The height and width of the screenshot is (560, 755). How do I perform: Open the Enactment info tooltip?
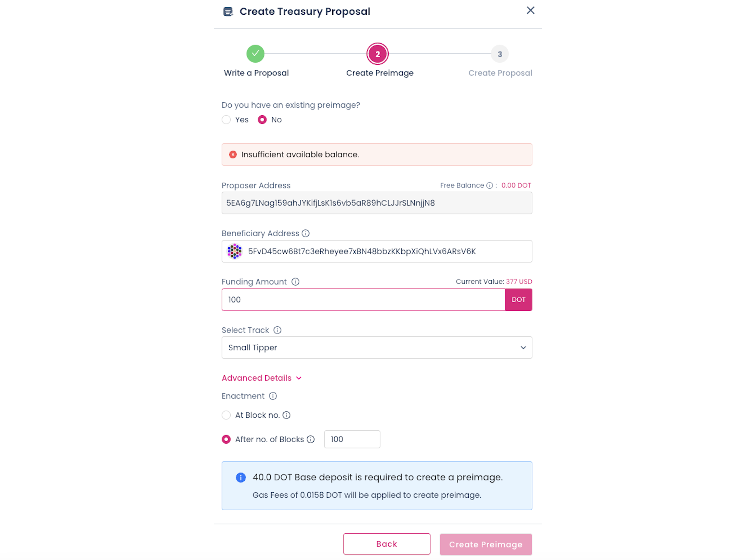273,396
